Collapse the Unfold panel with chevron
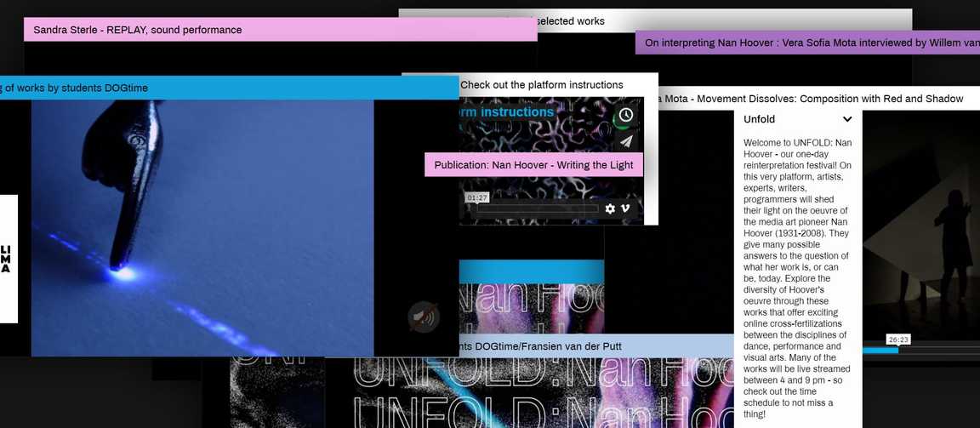Screen dimensions: 980x428 (847, 119)
